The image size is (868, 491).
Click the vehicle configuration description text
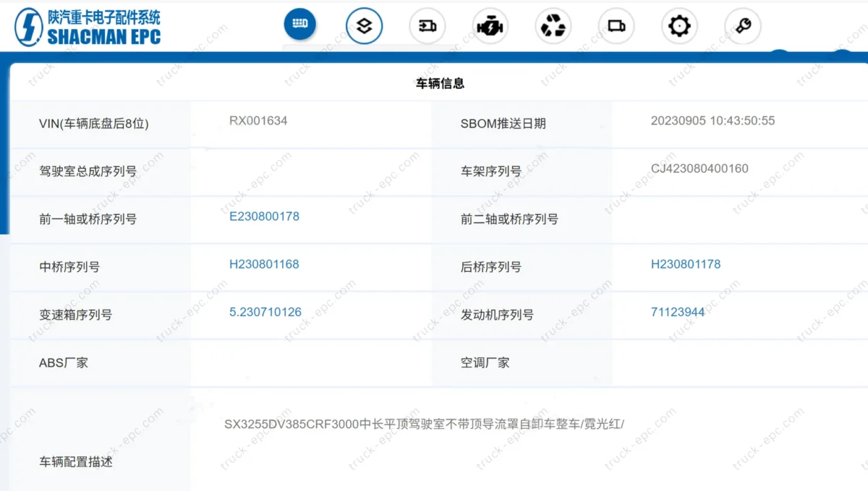point(424,424)
